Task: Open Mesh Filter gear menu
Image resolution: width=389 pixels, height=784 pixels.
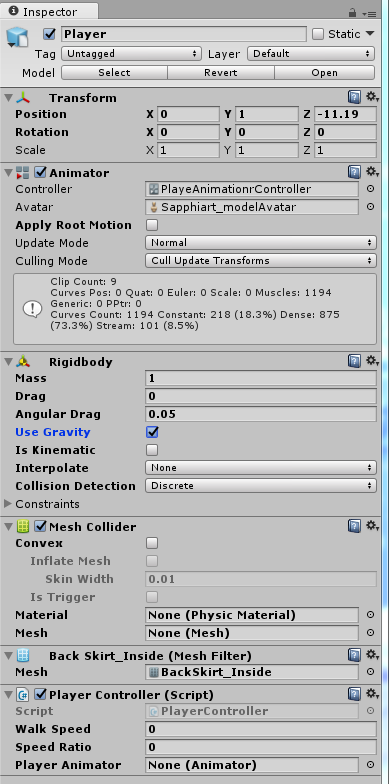Action: 372,655
